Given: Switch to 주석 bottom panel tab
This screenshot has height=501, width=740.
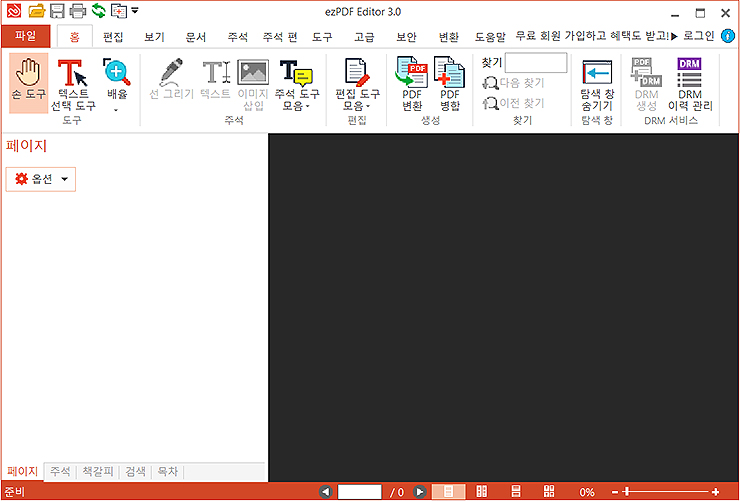Looking at the screenshot, I should point(60,472).
